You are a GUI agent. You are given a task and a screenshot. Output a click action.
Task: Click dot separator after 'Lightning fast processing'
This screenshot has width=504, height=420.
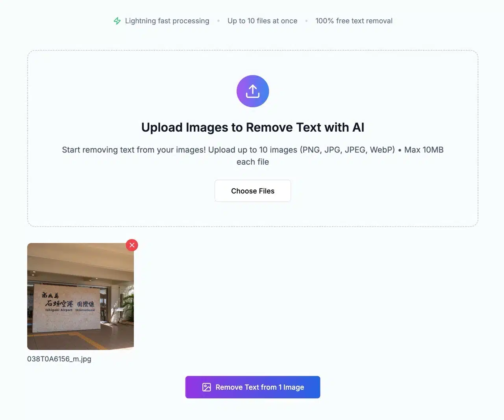coord(219,21)
